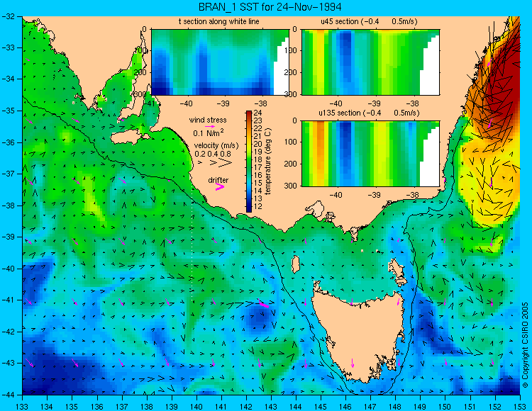532x411 pixels.
Task: Click the '24' colorbar tick value
Action: (x=258, y=113)
